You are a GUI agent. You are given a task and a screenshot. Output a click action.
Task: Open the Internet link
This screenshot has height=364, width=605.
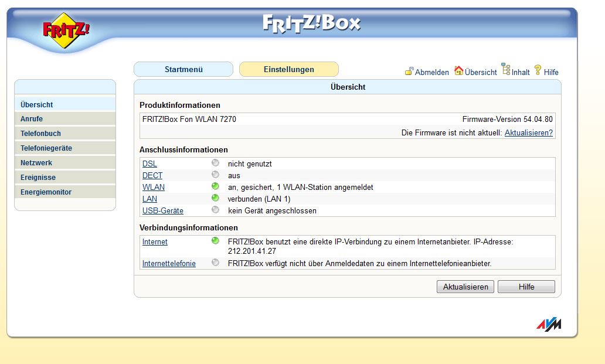click(155, 241)
